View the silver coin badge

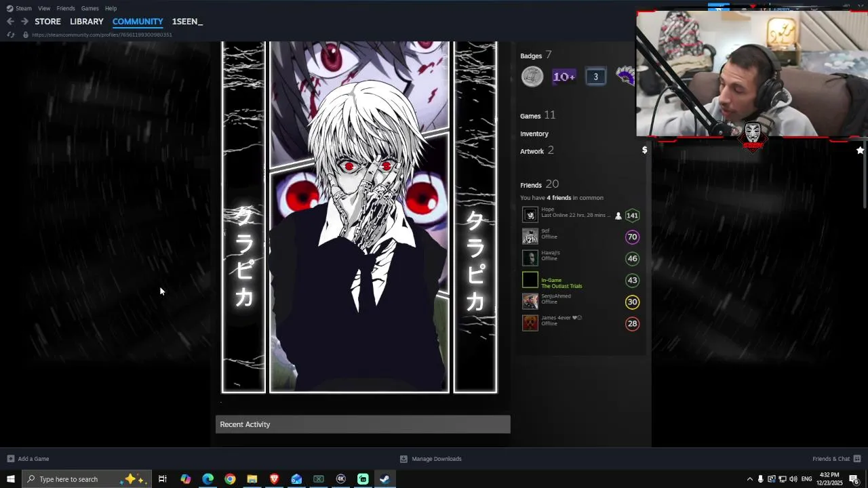532,77
